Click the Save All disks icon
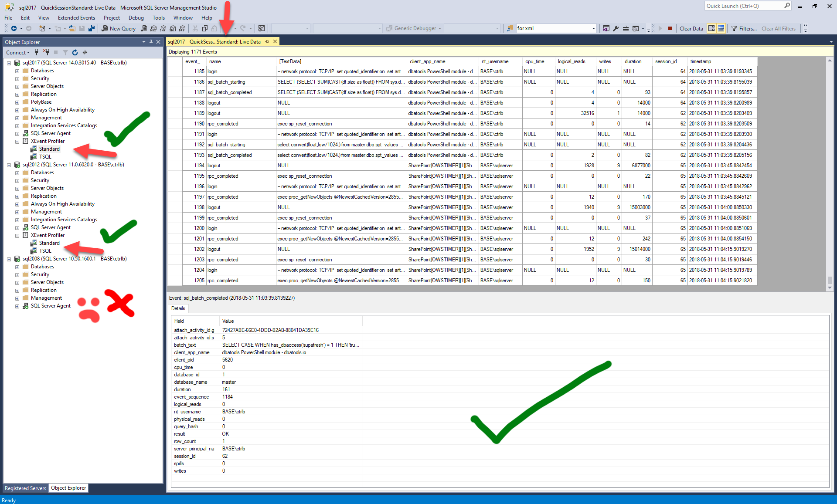The image size is (837, 504). pyautogui.click(x=92, y=28)
